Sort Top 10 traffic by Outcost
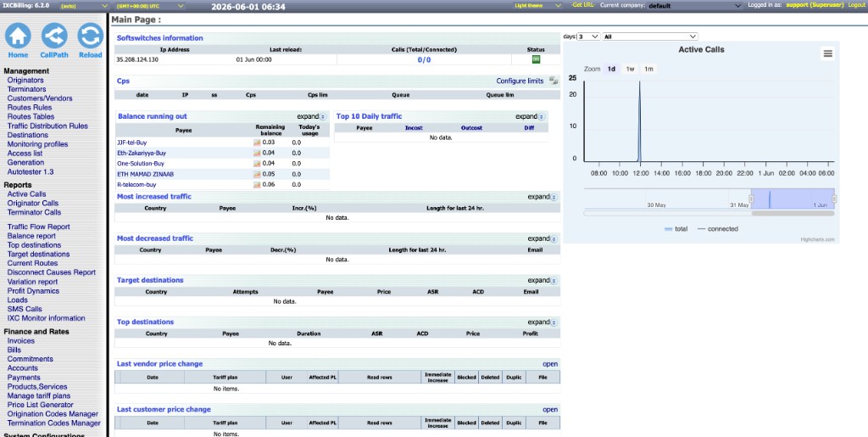The image size is (868, 437). pyautogui.click(x=471, y=128)
